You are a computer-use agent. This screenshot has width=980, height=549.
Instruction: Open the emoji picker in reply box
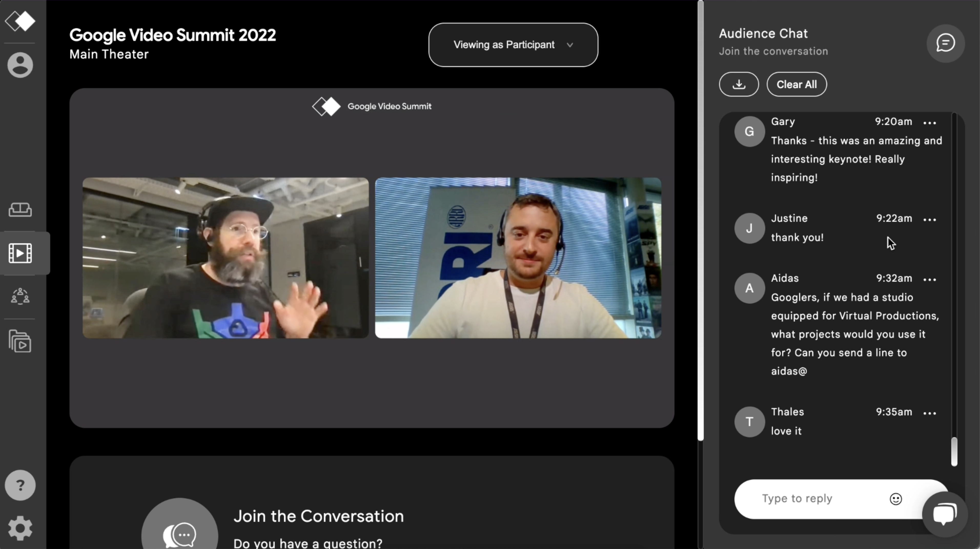[895, 499]
